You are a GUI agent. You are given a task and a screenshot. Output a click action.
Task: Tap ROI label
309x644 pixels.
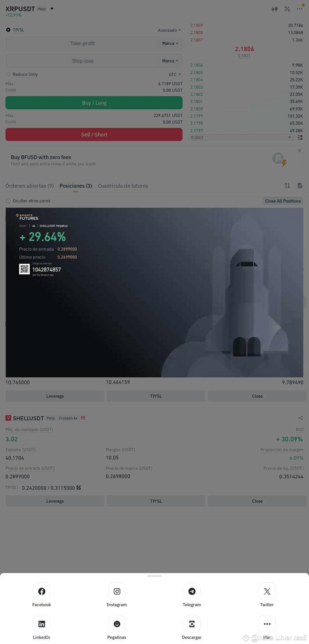click(300, 429)
